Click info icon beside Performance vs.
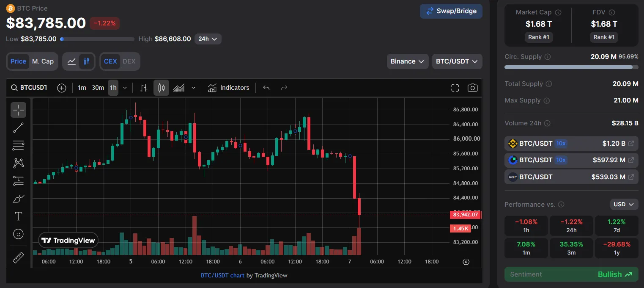 (x=561, y=205)
